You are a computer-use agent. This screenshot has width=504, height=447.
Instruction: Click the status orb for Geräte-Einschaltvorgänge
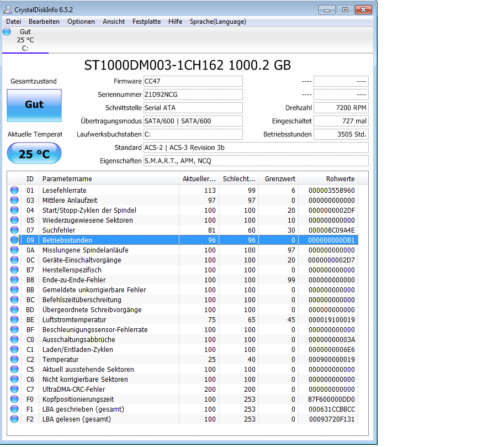click(x=14, y=260)
